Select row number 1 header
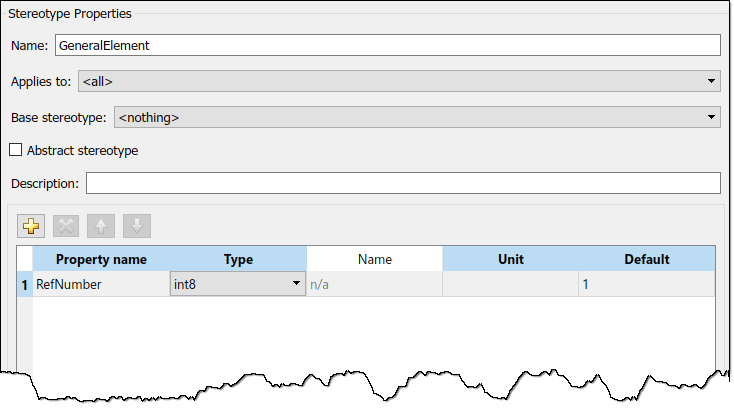This screenshot has height=417, width=734. click(x=25, y=284)
